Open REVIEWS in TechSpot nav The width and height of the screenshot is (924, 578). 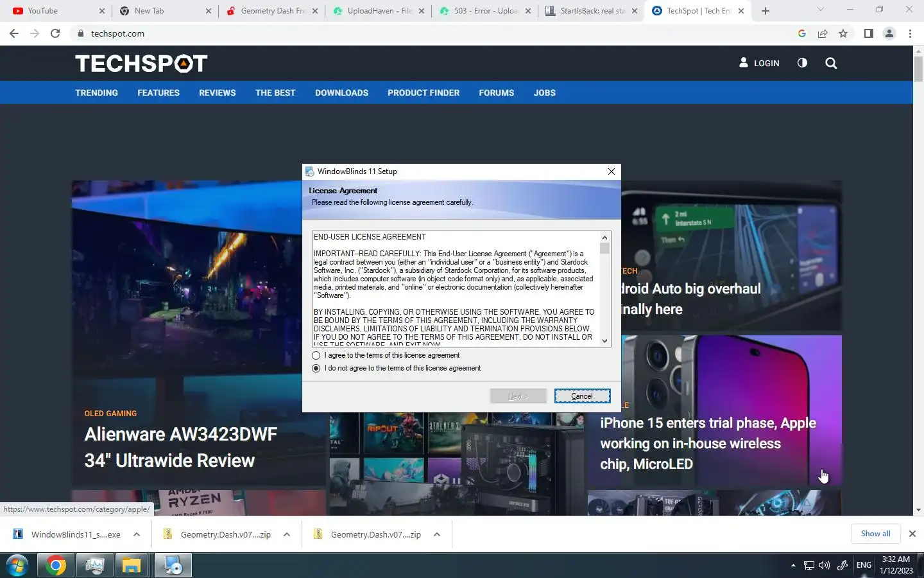(x=218, y=92)
